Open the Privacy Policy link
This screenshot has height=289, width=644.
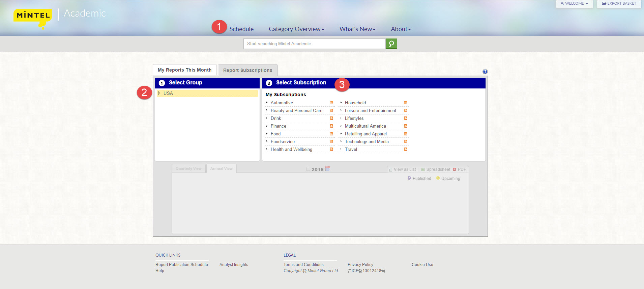tap(360, 265)
